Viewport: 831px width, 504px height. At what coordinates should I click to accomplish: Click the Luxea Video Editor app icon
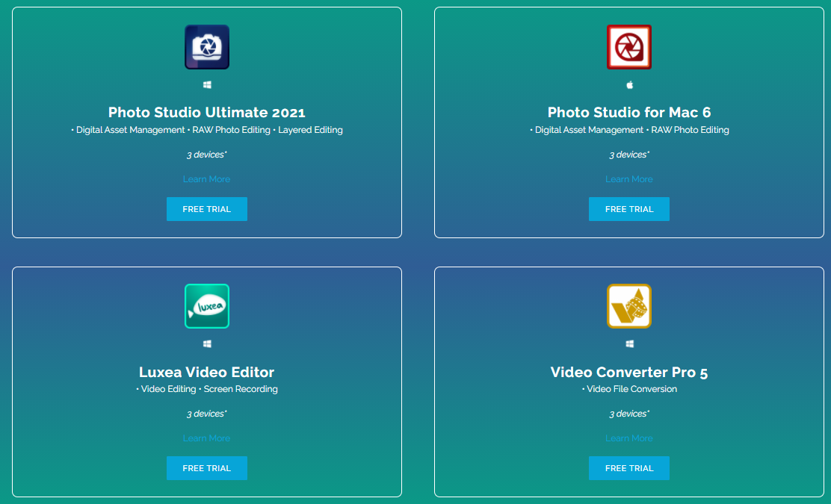click(x=207, y=306)
